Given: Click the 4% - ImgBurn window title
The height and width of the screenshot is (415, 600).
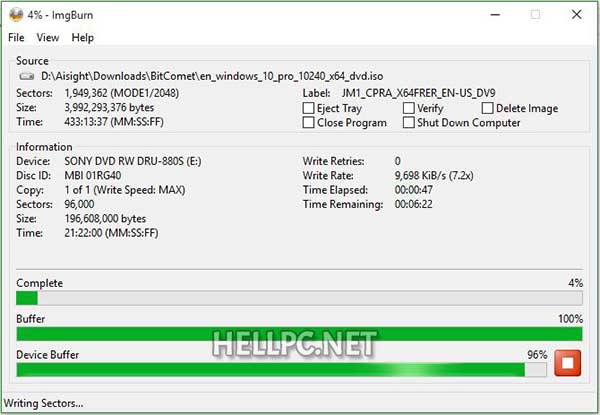Looking at the screenshot, I should pos(60,15).
